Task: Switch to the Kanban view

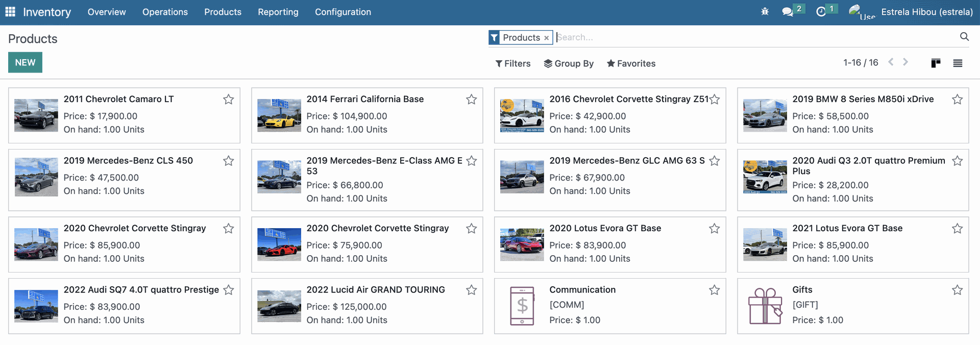Action: pos(936,63)
